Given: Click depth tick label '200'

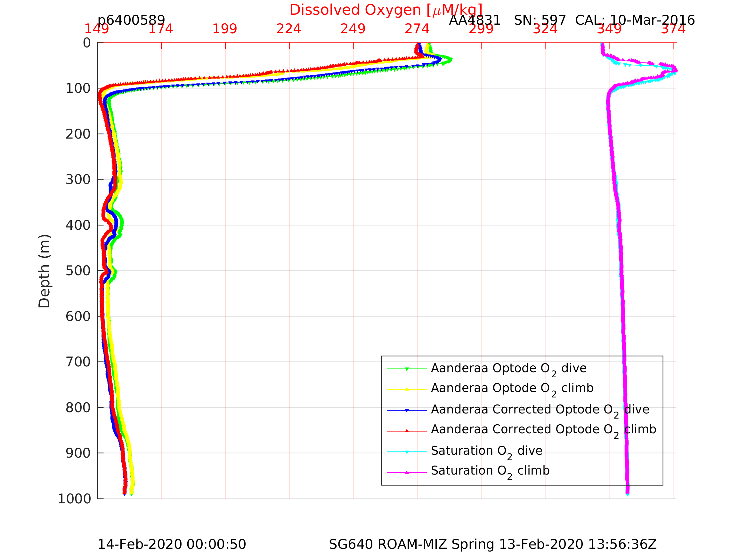Looking at the screenshot, I should pos(78,134).
